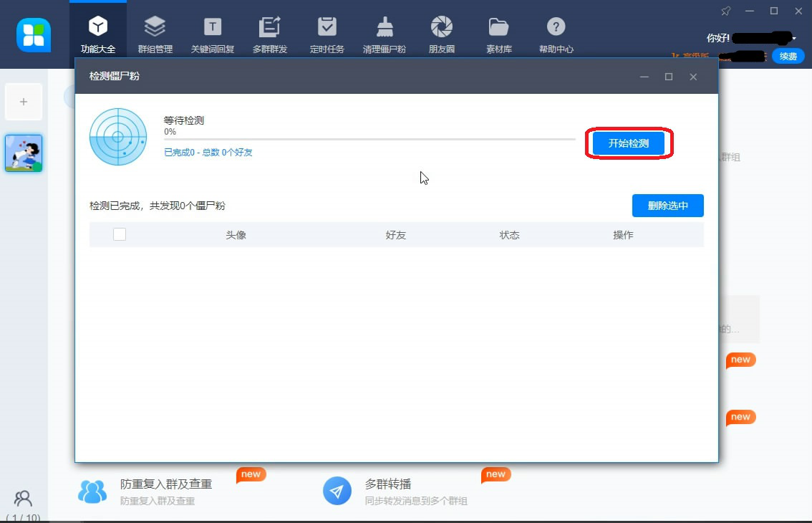Click the 已完成0 - 总数 0个好友 text

(208, 153)
